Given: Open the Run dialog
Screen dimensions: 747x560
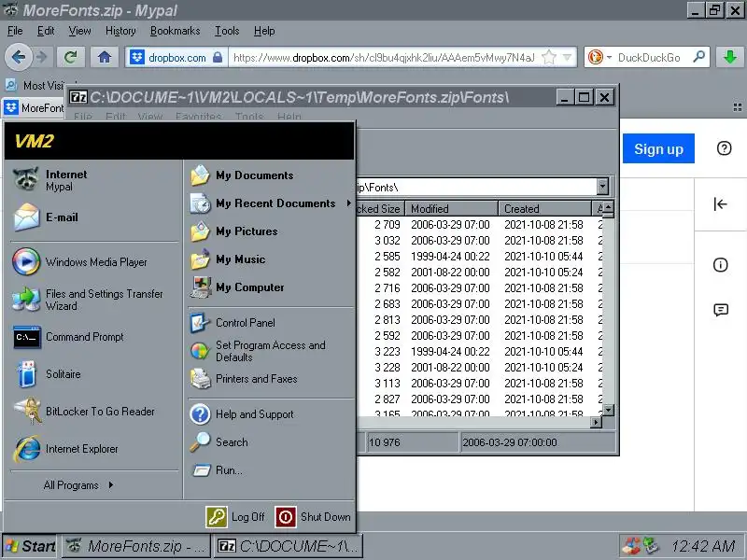Looking at the screenshot, I should coord(217,470).
